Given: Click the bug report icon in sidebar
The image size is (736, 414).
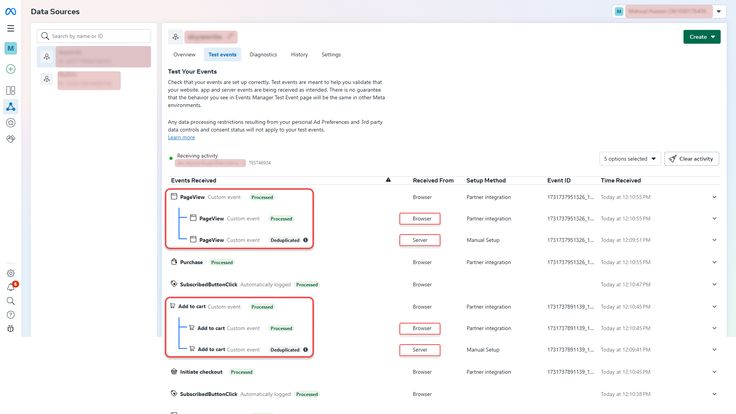Looking at the screenshot, I should coord(10,328).
